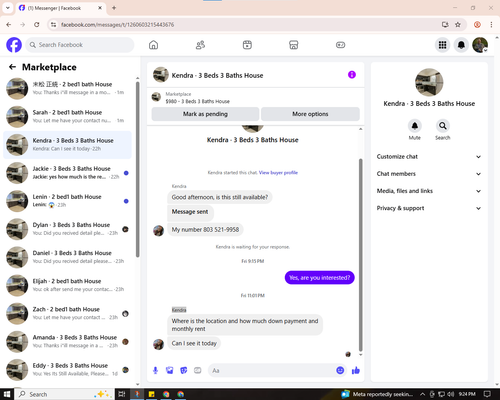
Task: Open the Menu grid icon
Action: click(x=442, y=45)
